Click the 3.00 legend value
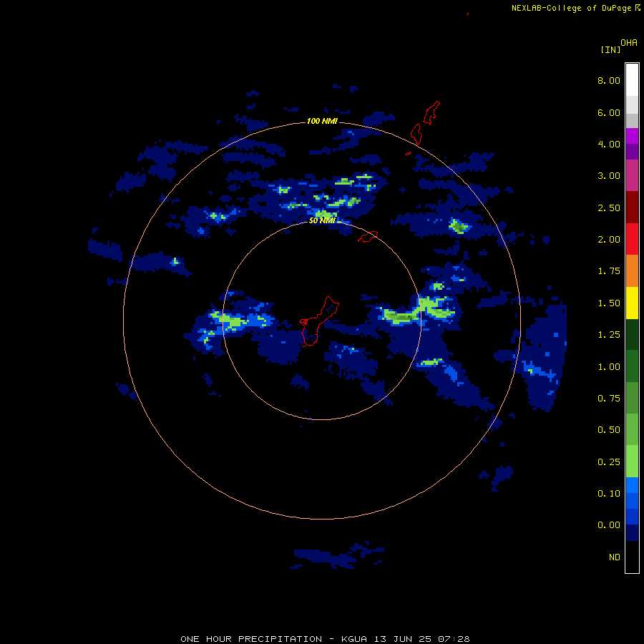The height and width of the screenshot is (644, 644). pyautogui.click(x=609, y=176)
